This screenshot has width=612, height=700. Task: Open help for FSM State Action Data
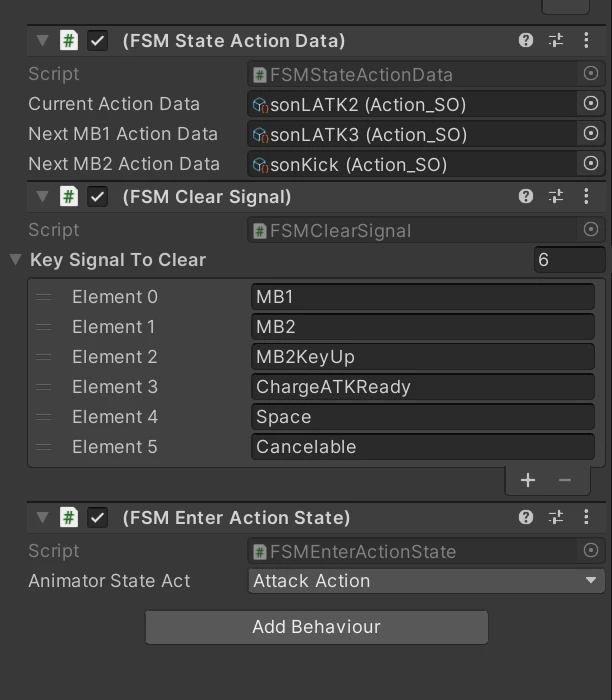[x=525, y=41]
